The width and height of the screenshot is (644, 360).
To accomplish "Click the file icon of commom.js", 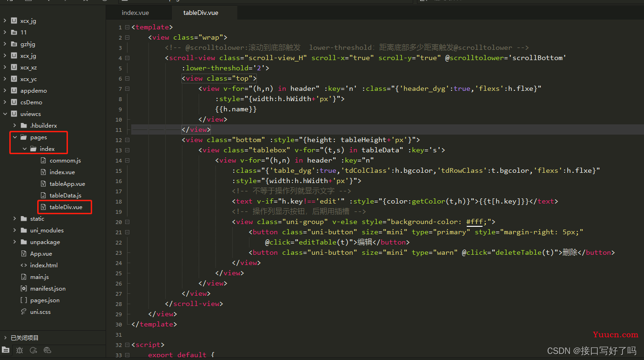I will point(43,161).
